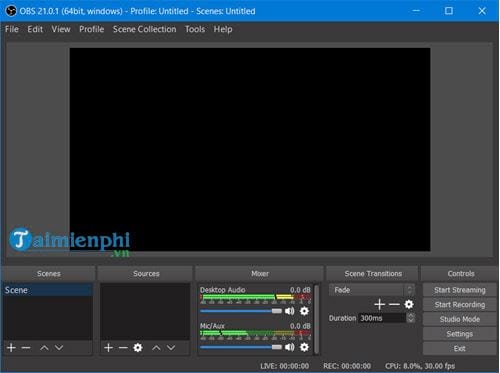Remove selected scene with minus icon
This screenshot has width=500, height=373.
[26, 348]
